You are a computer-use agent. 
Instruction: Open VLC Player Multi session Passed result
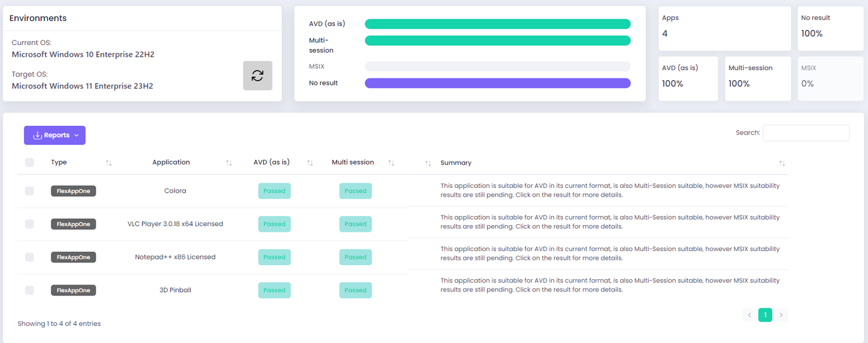click(x=355, y=224)
